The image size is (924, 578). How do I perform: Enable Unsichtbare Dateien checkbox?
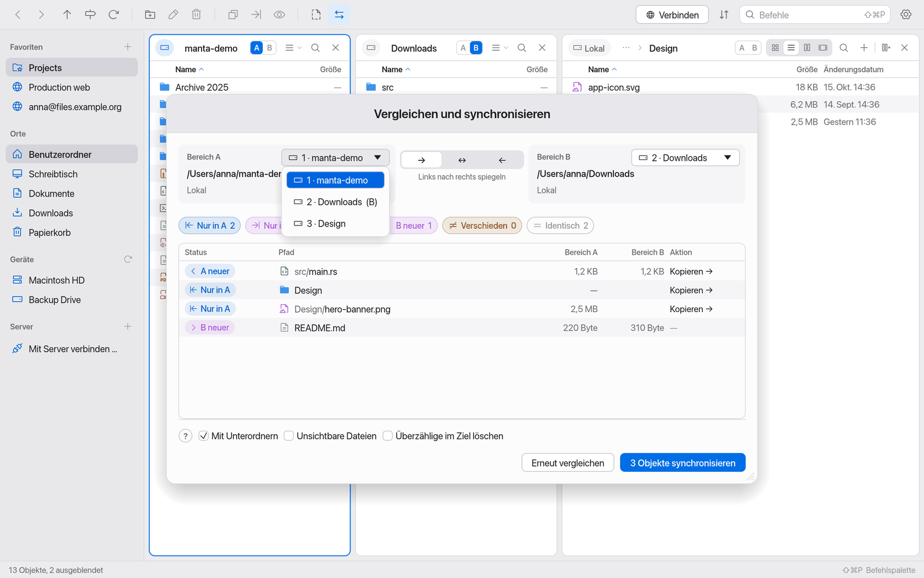coord(289,436)
